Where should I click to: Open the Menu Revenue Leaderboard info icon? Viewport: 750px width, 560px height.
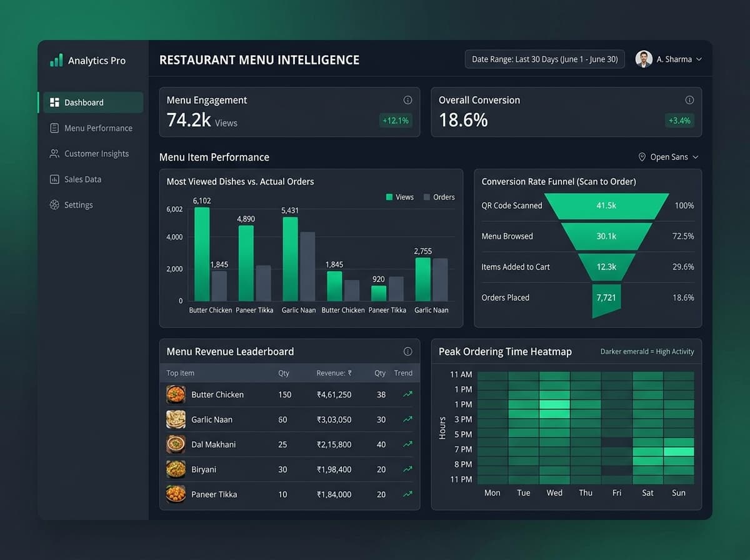407,351
